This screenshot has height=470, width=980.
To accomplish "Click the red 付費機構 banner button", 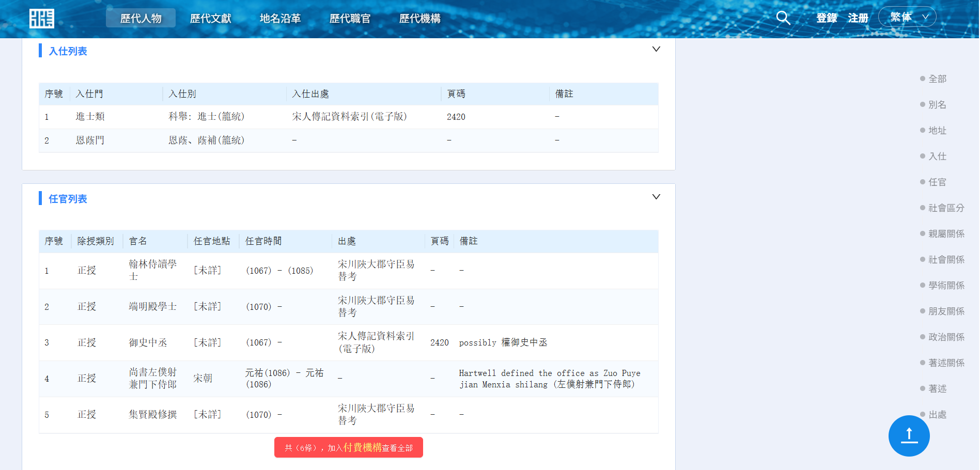I will pyautogui.click(x=349, y=447).
